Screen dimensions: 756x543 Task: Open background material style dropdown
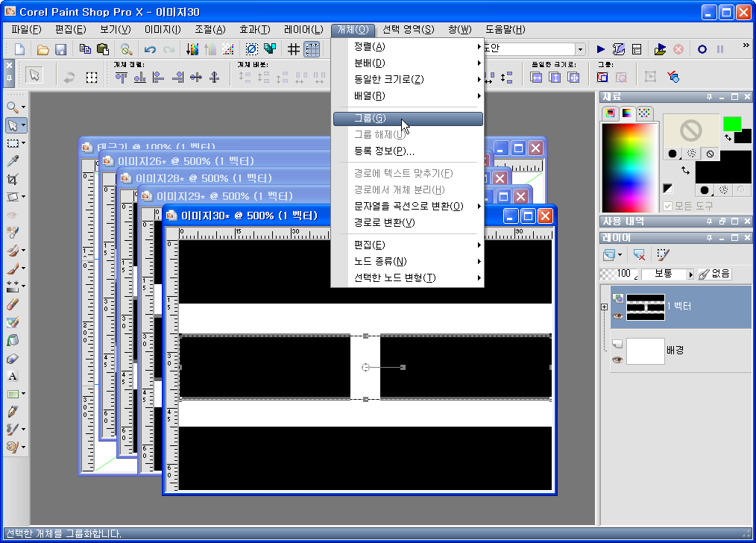[705, 190]
